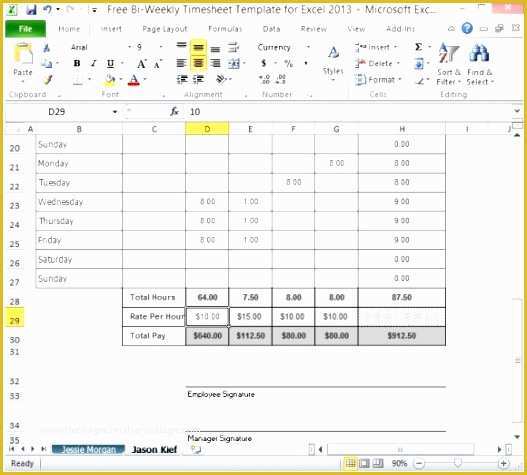Screen dimensions: 527x475
Task: Open the Currency number format dropdown
Action: point(308,47)
